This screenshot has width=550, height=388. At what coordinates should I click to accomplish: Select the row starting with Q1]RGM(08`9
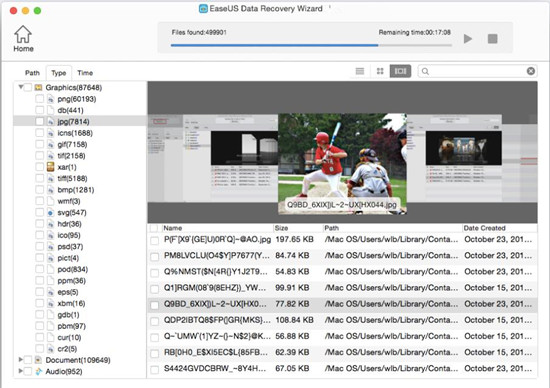(342, 288)
